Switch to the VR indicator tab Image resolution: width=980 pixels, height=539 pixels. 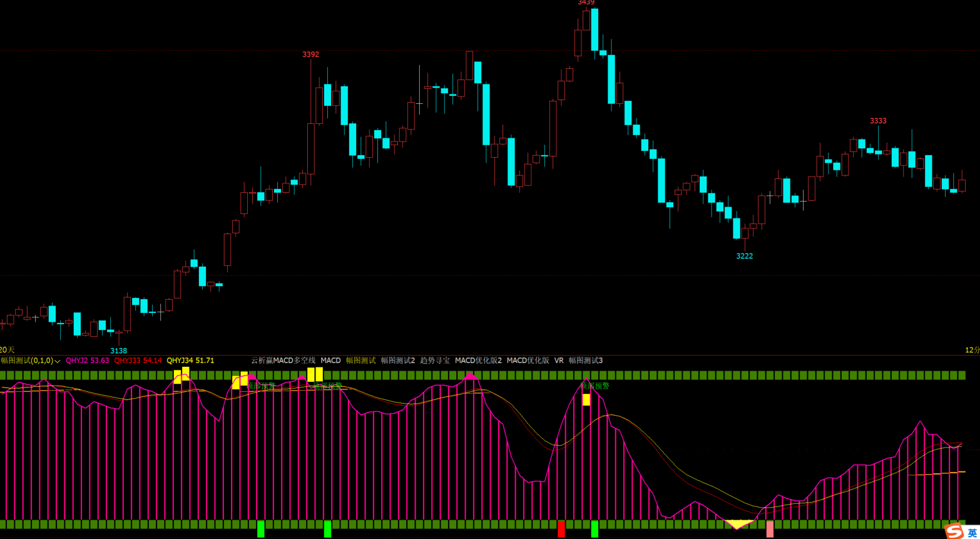pos(559,361)
